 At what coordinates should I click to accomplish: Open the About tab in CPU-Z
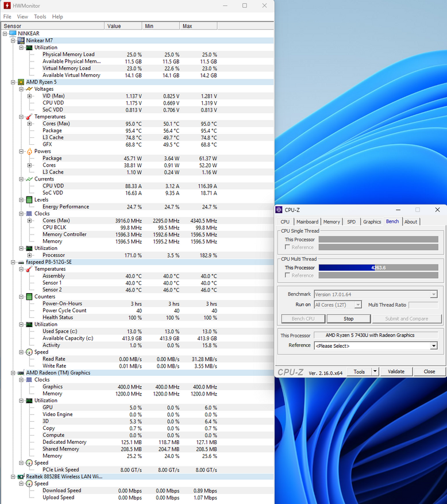pyautogui.click(x=411, y=222)
